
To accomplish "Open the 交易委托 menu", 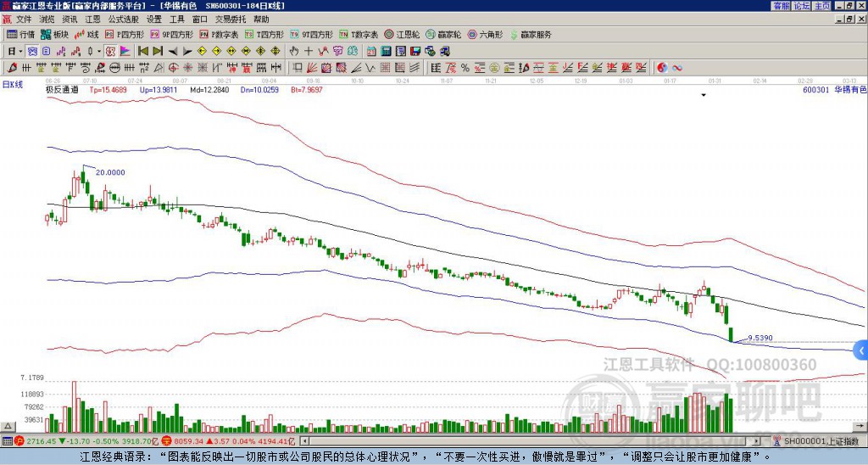I will click(231, 20).
